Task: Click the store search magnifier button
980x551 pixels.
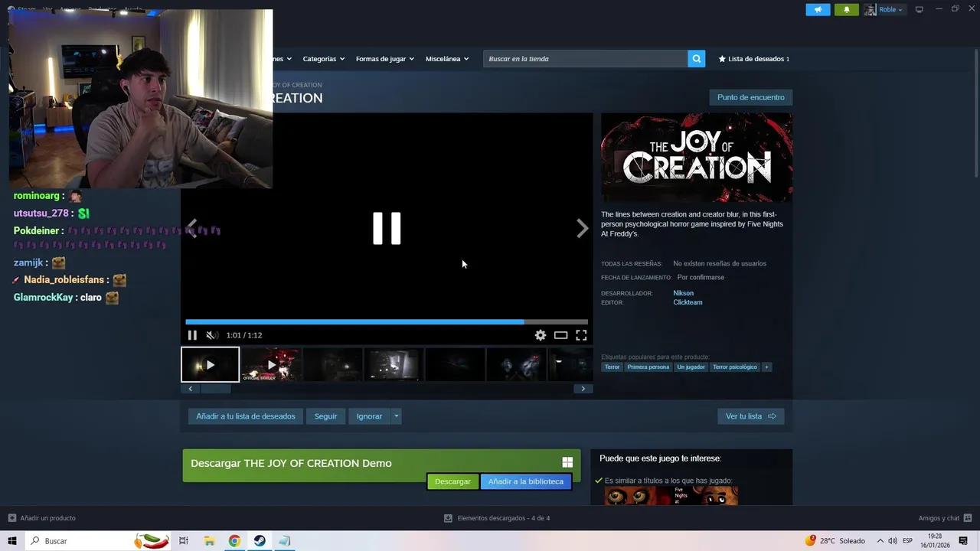Action: click(x=696, y=59)
